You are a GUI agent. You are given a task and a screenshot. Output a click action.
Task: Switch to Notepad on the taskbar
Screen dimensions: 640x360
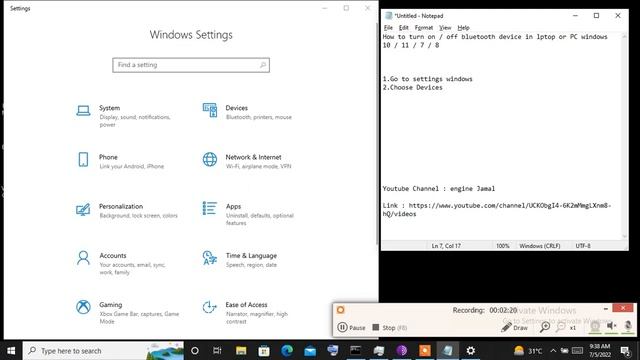[448, 351]
